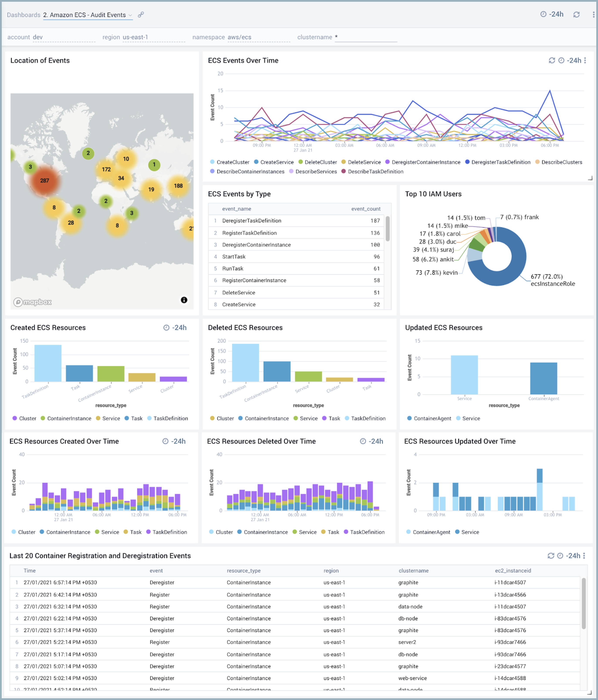Open the info icon on the Location of Events map

click(184, 300)
